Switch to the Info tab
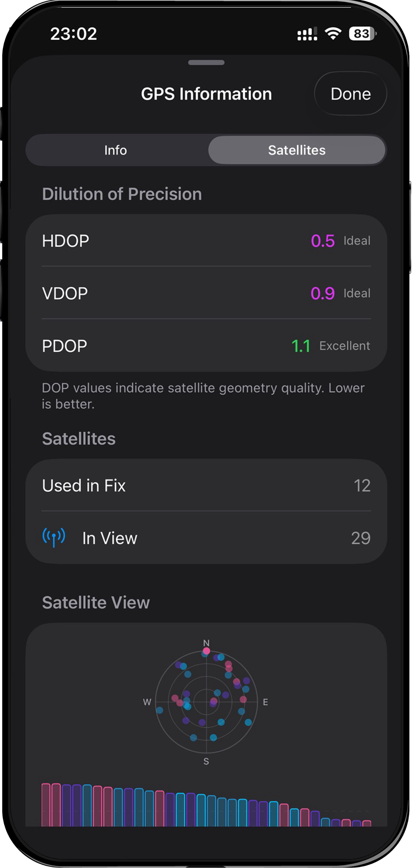412x868 pixels. (116, 150)
